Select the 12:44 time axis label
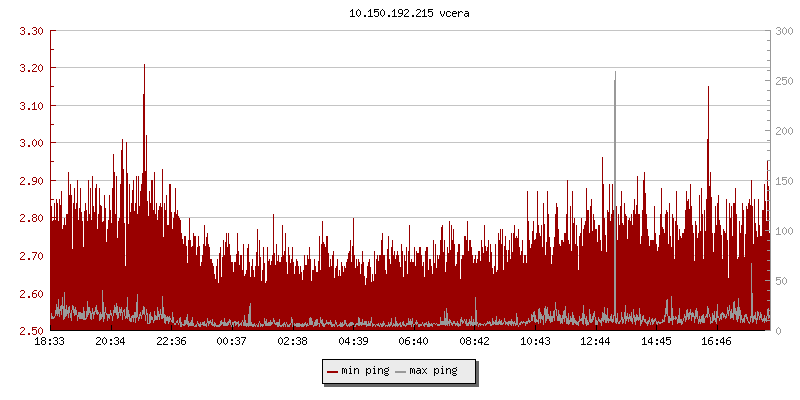800x400 pixels. (x=596, y=342)
